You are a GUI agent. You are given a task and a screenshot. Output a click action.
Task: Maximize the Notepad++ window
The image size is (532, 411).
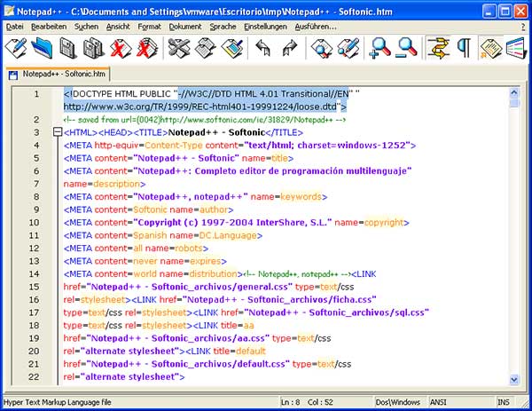[505, 12]
